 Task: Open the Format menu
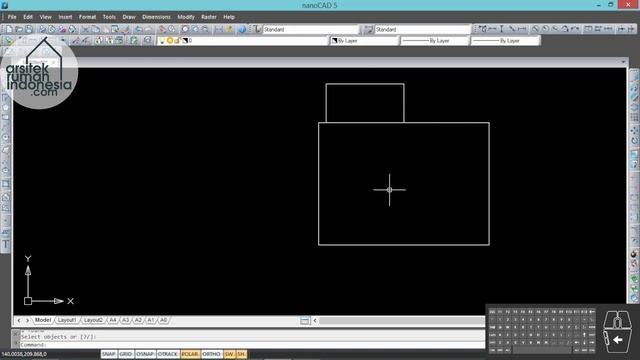tap(87, 17)
